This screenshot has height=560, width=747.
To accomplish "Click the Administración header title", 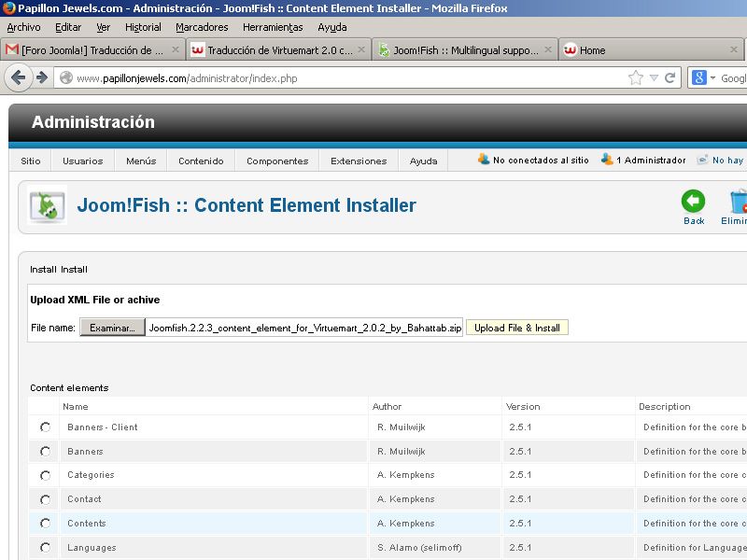I will [92, 122].
